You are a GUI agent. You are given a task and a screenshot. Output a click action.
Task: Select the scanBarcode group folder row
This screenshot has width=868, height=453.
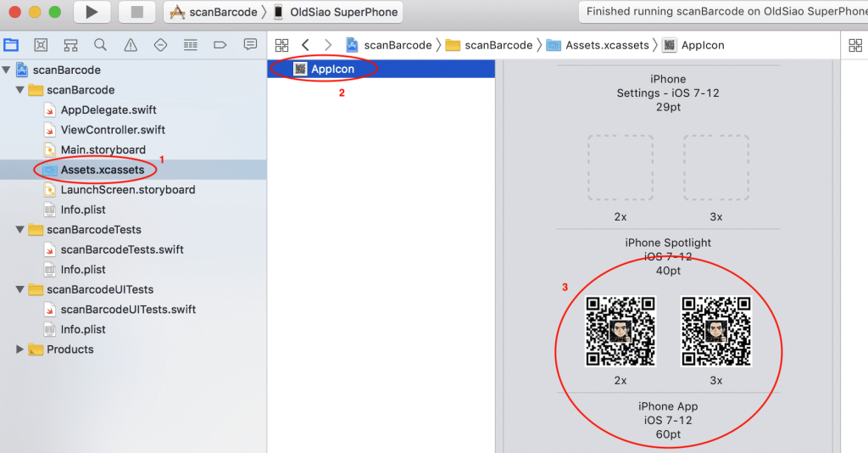pos(133,90)
